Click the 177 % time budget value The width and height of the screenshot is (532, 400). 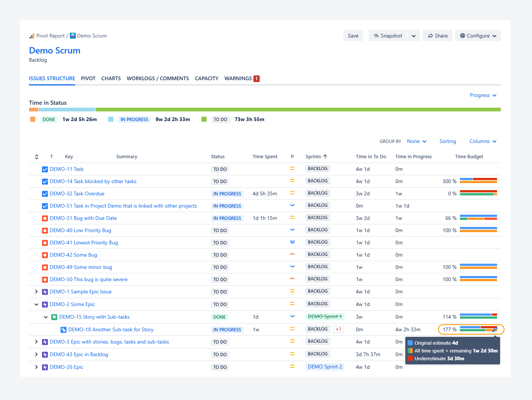[450, 330]
